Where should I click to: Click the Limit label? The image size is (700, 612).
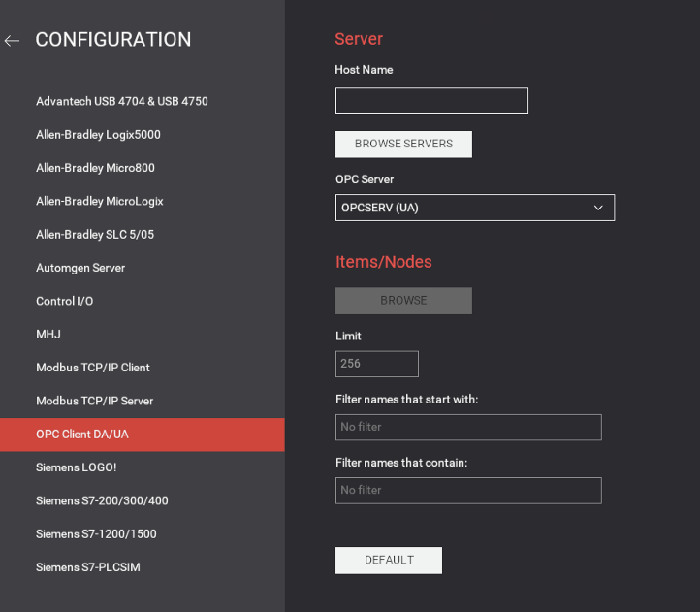click(348, 336)
